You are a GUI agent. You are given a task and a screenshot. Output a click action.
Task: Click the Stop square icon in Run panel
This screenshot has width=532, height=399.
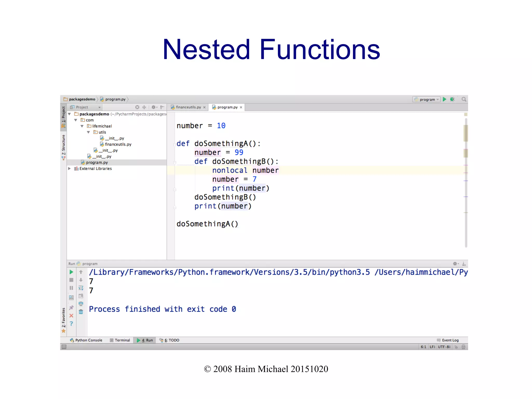click(71, 280)
